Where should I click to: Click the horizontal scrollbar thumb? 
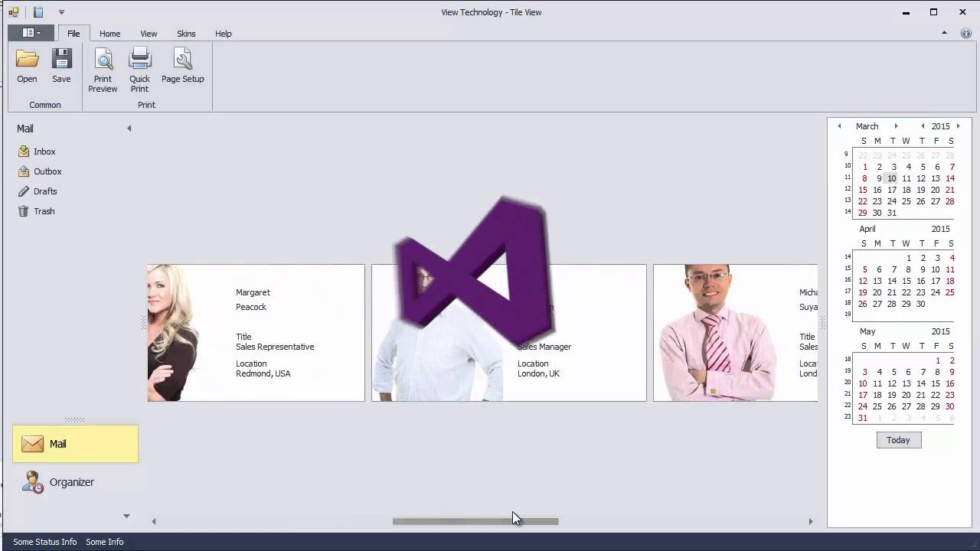(x=475, y=521)
